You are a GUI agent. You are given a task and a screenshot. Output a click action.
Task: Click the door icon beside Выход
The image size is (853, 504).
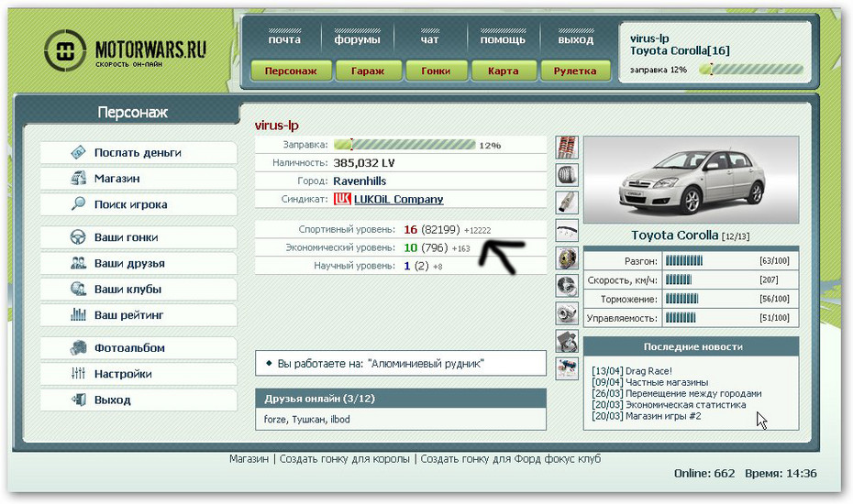[78, 400]
